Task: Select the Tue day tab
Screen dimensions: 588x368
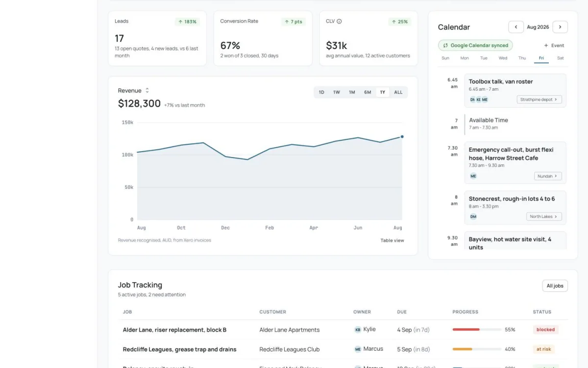Action: (x=484, y=58)
